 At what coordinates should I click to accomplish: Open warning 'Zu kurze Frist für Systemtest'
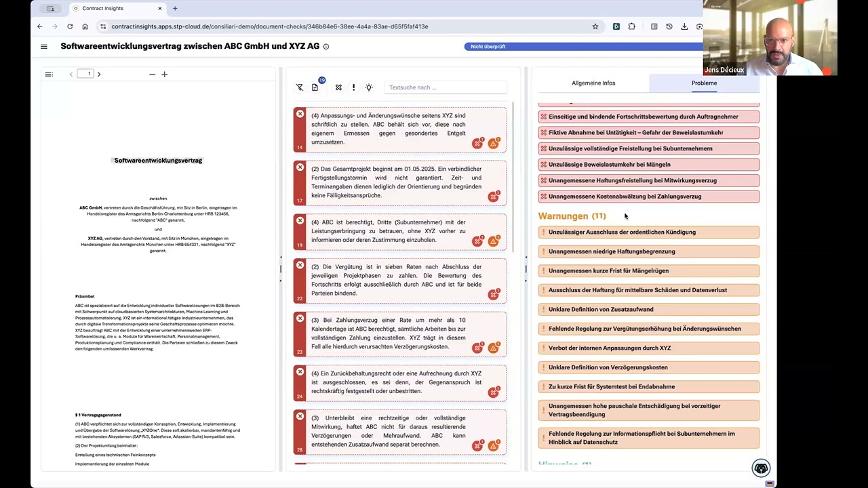[649, 386]
